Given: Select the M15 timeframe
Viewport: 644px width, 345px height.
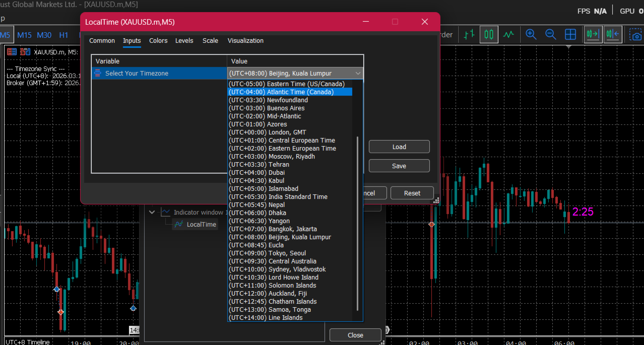Looking at the screenshot, I should [x=24, y=35].
